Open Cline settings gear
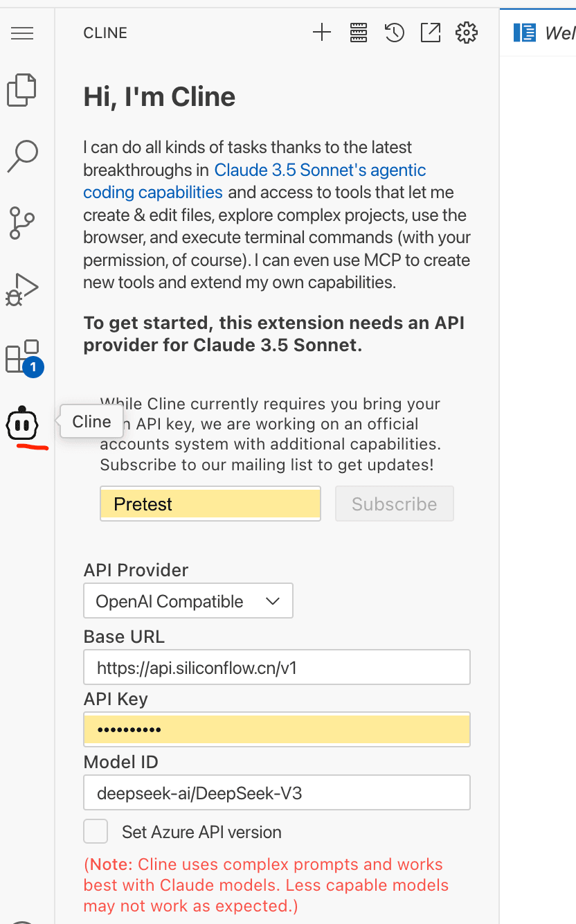 [467, 33]
